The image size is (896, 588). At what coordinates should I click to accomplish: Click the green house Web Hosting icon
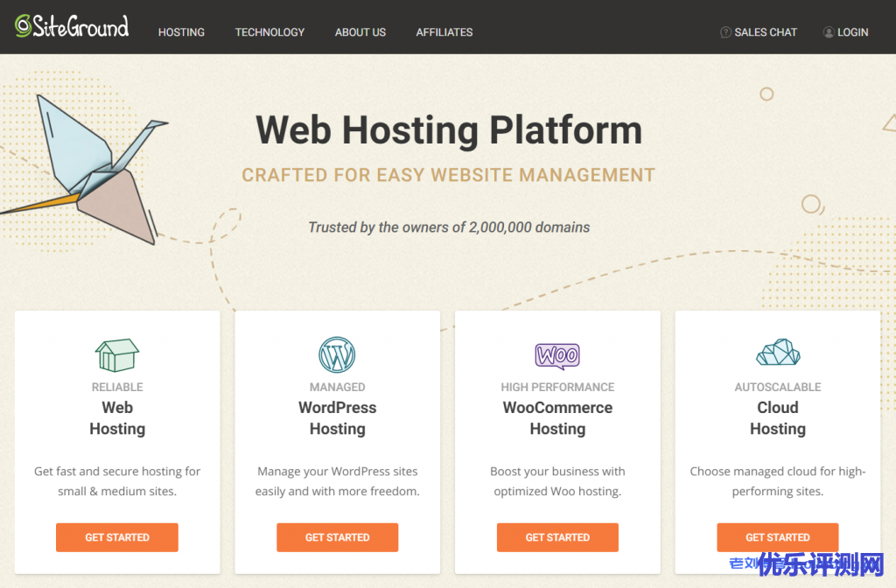pyautogui.click(x=117, y=355)
